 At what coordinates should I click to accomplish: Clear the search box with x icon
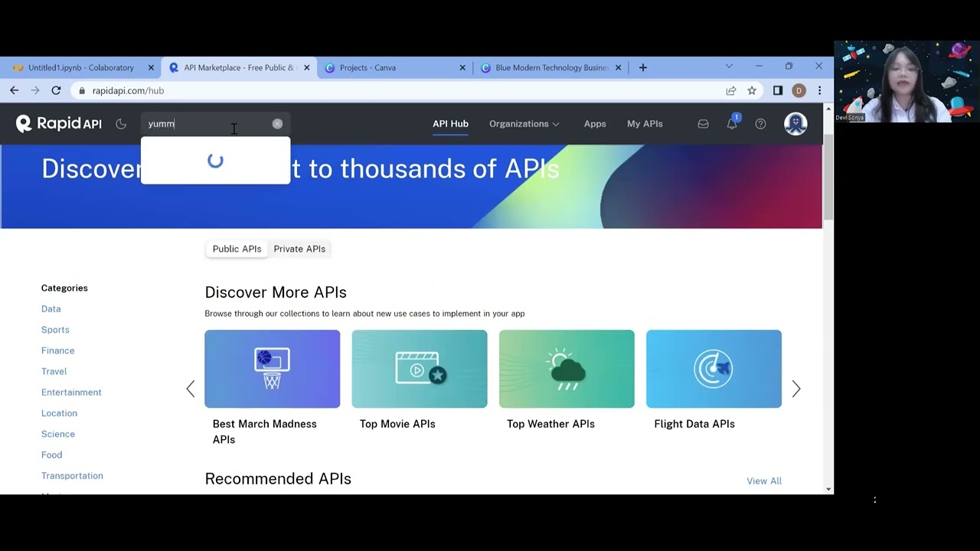click(277, 124)
